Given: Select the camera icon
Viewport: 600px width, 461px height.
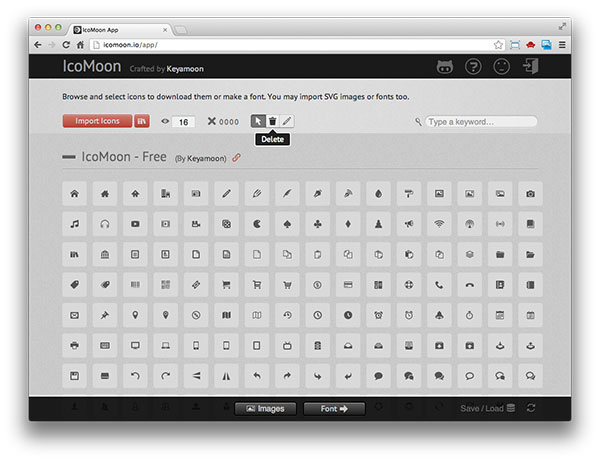Looking at the screenshot, I should click(530, 194).
